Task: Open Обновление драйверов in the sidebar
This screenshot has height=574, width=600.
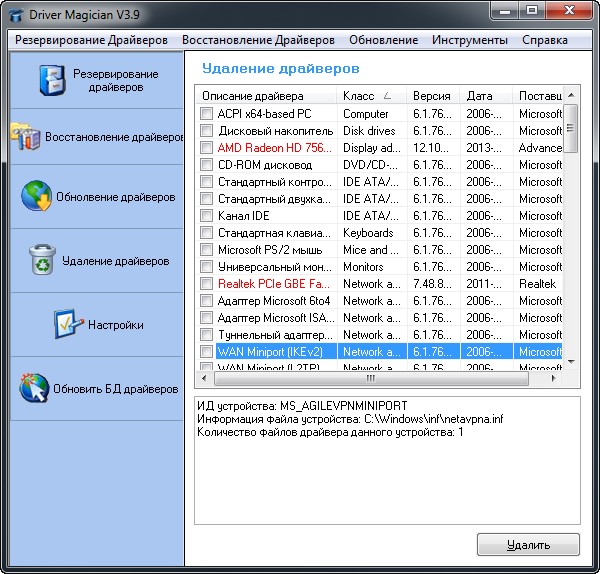Action: pyautogui.click(x=97, y=197)
